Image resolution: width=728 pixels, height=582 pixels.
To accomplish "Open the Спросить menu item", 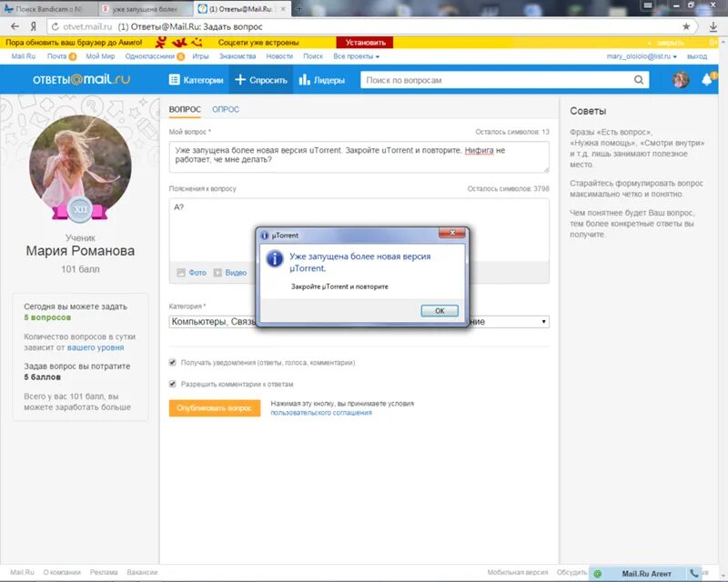I will [x=261, y=80].
